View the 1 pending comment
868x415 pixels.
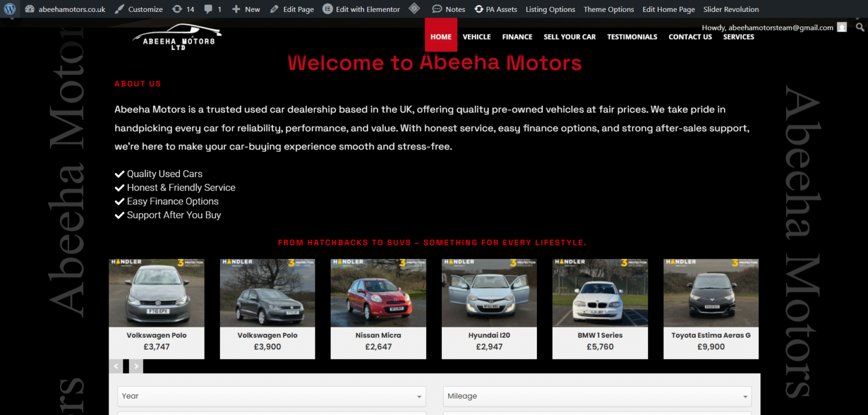click(212, 9)
